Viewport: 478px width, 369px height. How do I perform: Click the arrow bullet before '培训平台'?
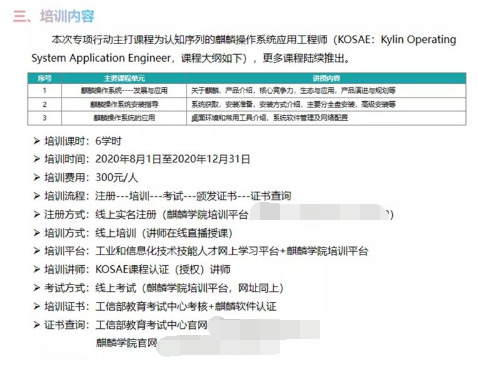(x=37, y=251)
